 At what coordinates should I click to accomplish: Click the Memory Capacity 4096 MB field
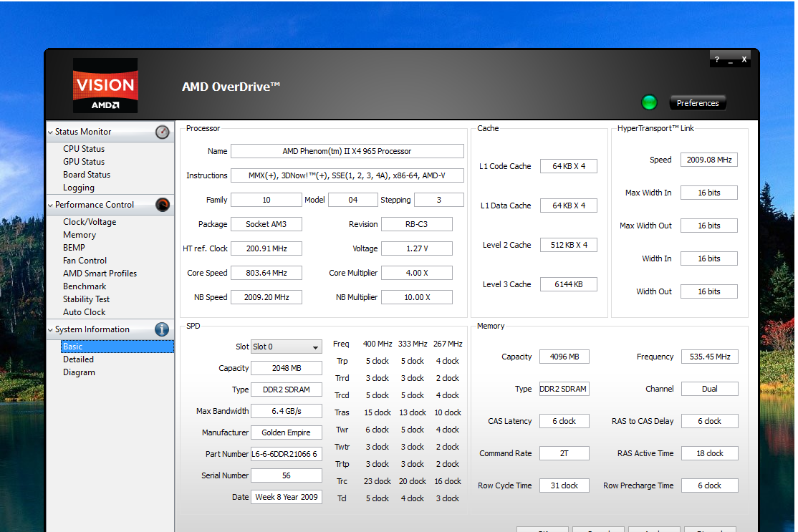click(564, 357)
